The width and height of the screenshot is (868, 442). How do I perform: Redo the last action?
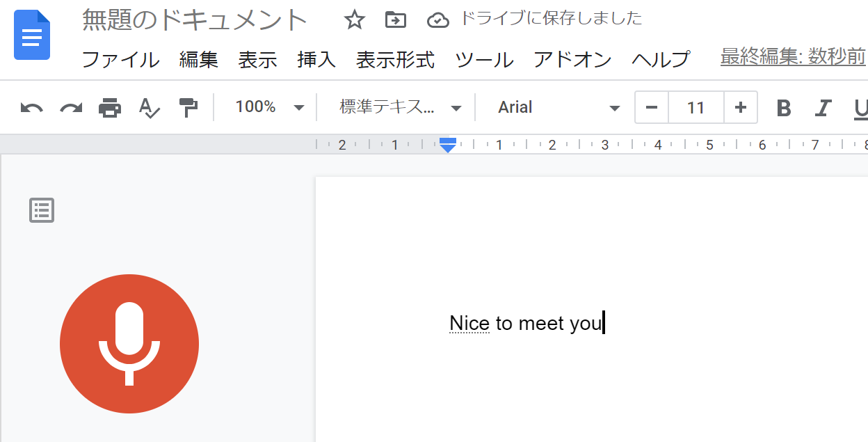point(71,108)
